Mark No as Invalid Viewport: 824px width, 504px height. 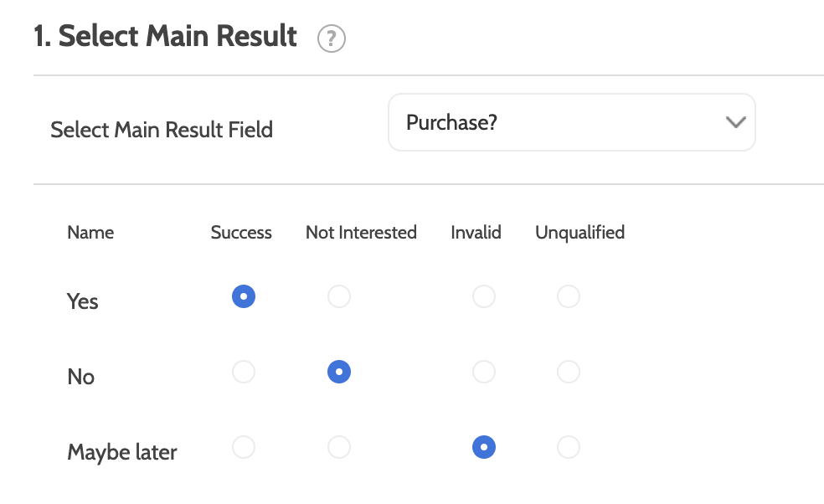484,372
